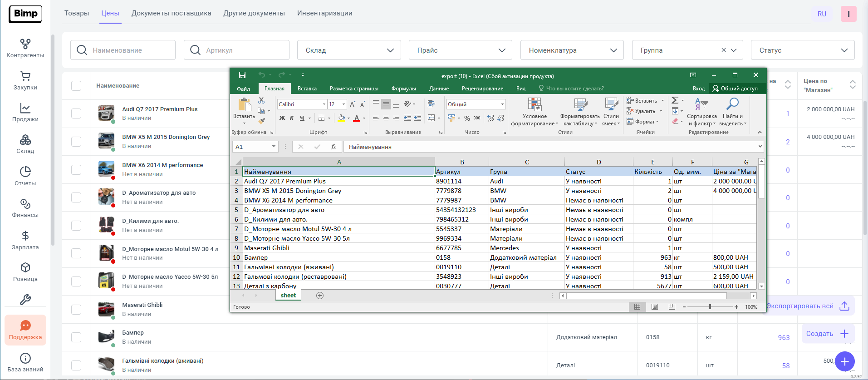Click the Excel paste (Вставить) icon
868x380 pixels.
click(244, 105)
